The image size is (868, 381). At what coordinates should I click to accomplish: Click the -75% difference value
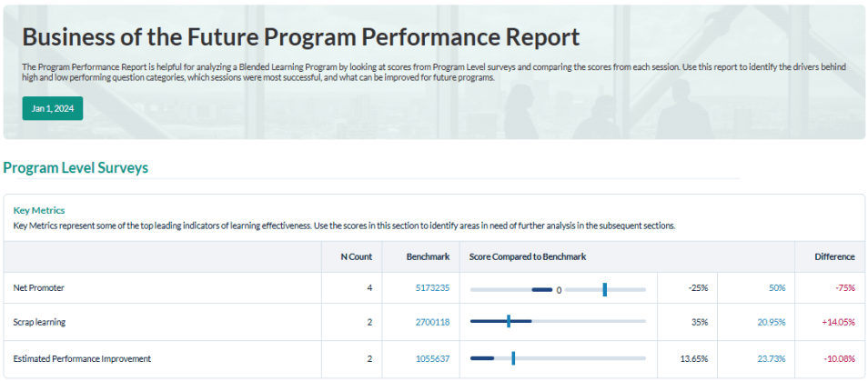click(841, 287)
